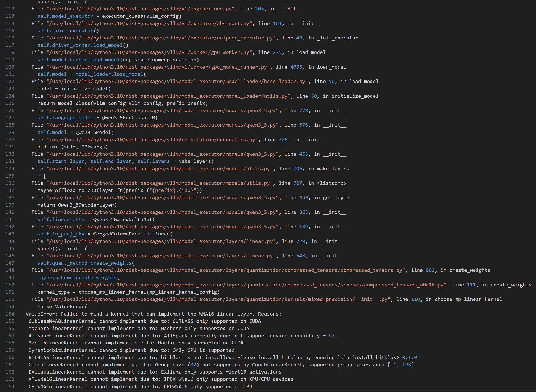The width and height of the screenshot is (536, 392).
Task: Click "get_layer" on line 138
Action: coord(336,198)
